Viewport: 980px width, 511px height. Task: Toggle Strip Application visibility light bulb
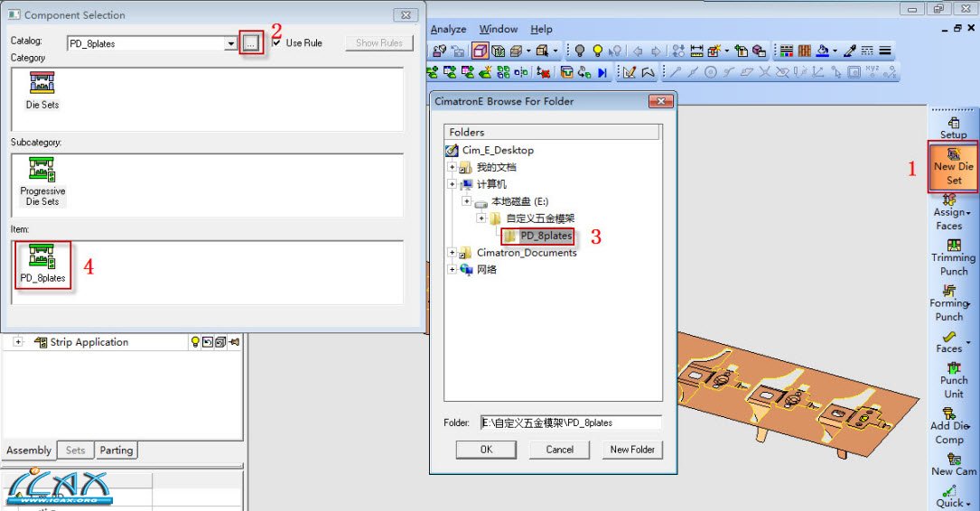tap(195, 341)
